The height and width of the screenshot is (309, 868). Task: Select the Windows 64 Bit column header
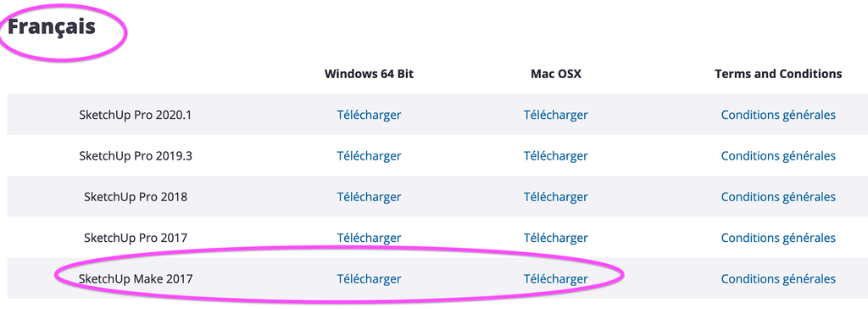click(369, 74)
